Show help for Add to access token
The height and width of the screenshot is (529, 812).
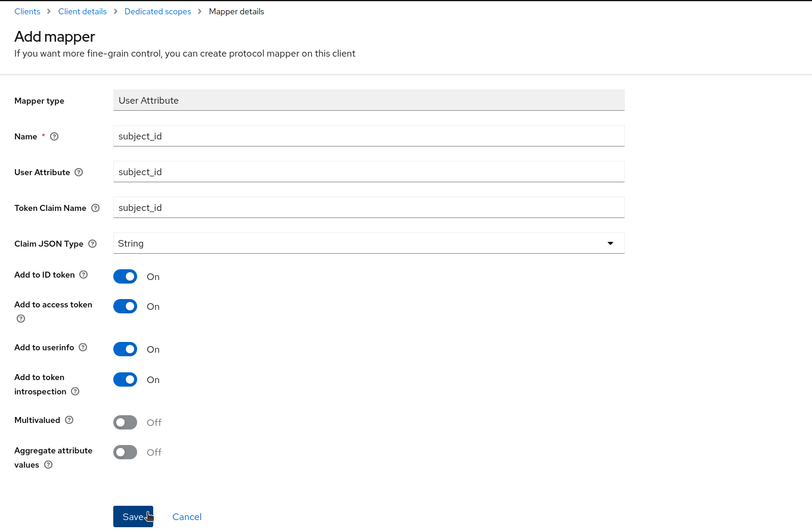pyautogui.click(x=21, y=319)
